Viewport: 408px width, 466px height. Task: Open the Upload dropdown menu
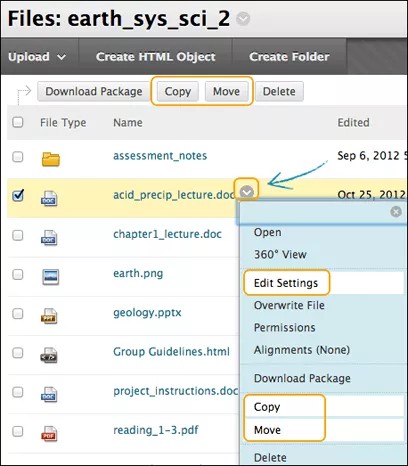coord(37,57)
